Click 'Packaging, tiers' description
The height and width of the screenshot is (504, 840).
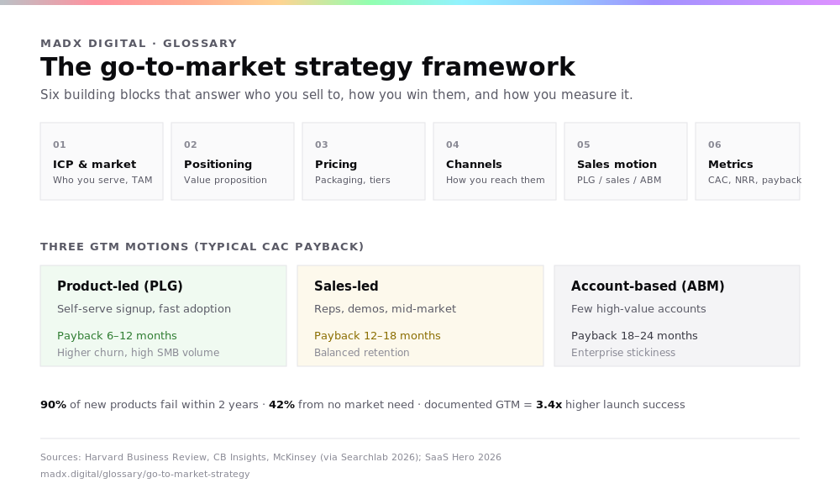point(353,180)
